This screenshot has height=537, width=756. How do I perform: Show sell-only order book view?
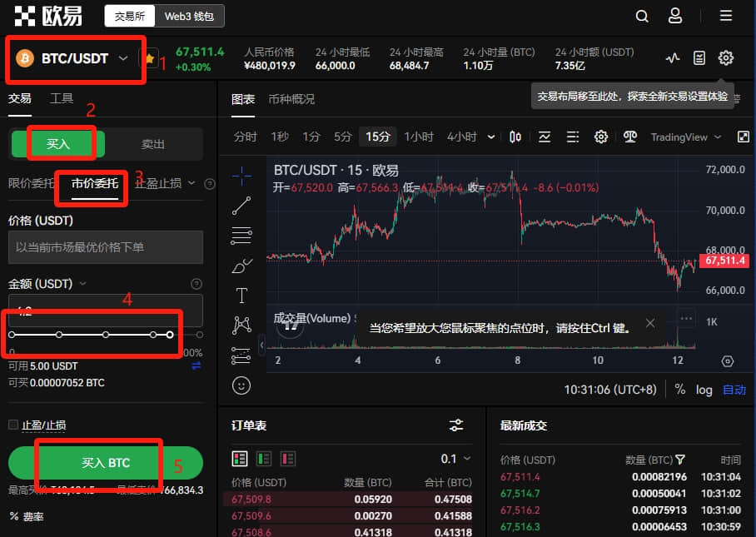coord(288,459)
